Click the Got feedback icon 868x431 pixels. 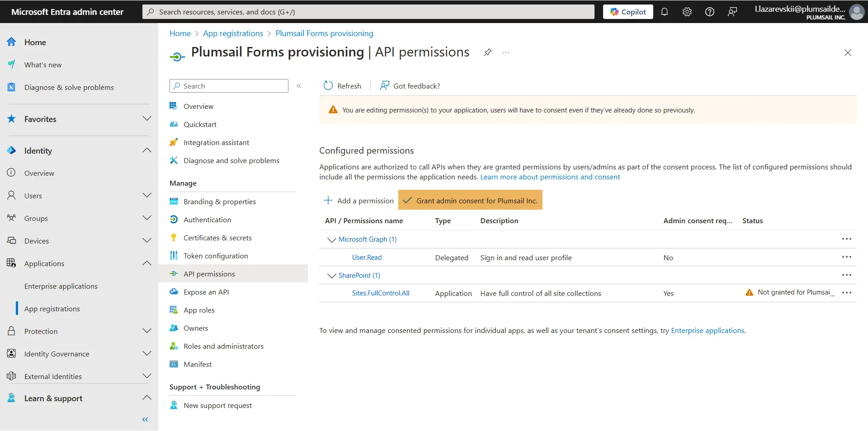click(385, 85)
